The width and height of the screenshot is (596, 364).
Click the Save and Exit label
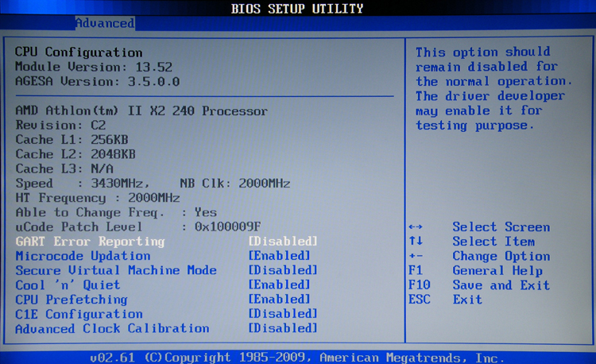[x=501, y=285]
